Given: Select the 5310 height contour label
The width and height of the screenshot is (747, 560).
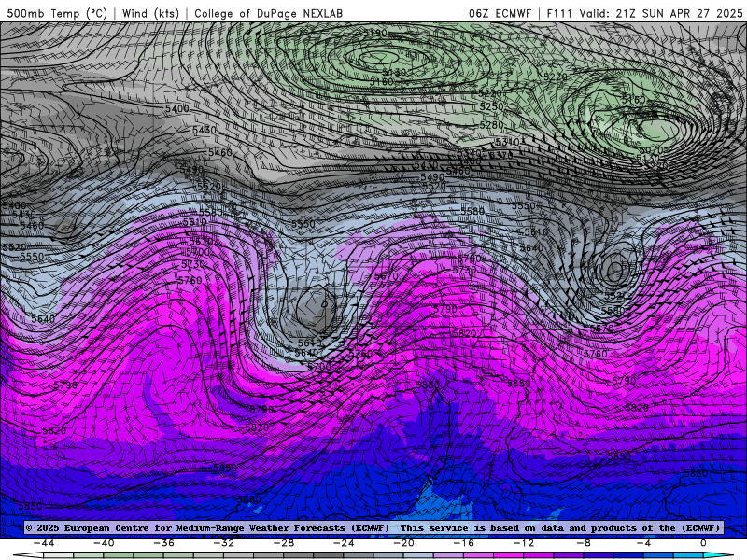Looking at the screenshot, I should tap(507, 142).
